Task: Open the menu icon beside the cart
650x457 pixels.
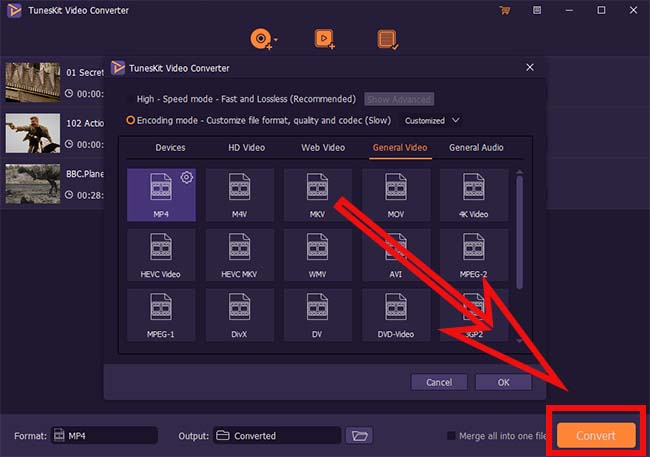Action: (537, 10)
